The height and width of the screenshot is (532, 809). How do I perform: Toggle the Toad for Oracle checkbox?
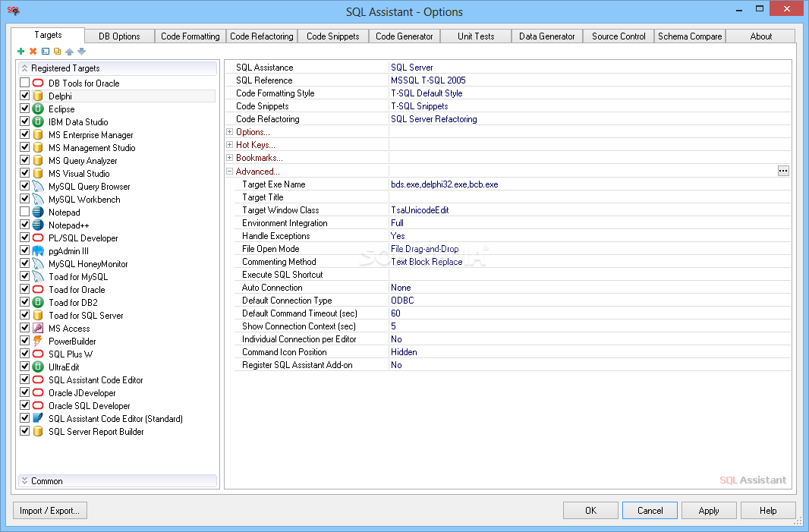click(24, 289)
